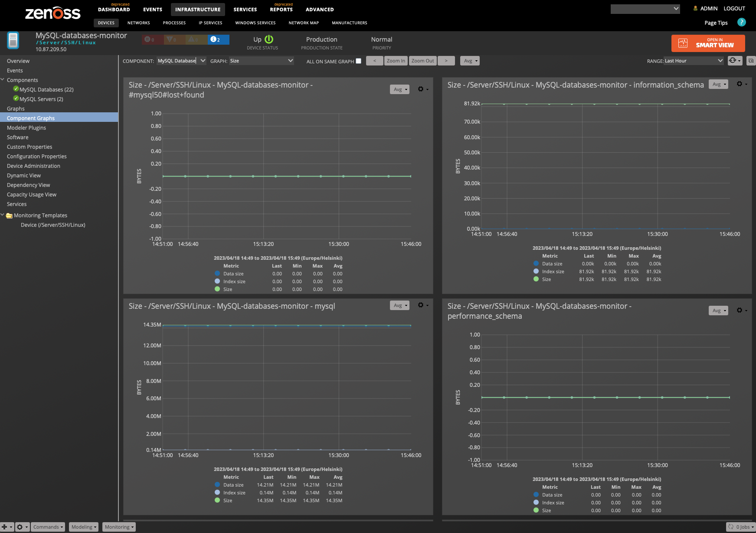Image resolution: width=756 pixels, height=533 pixels.
Task: Click the error events orange indicator
Action: tap(174, 39)
